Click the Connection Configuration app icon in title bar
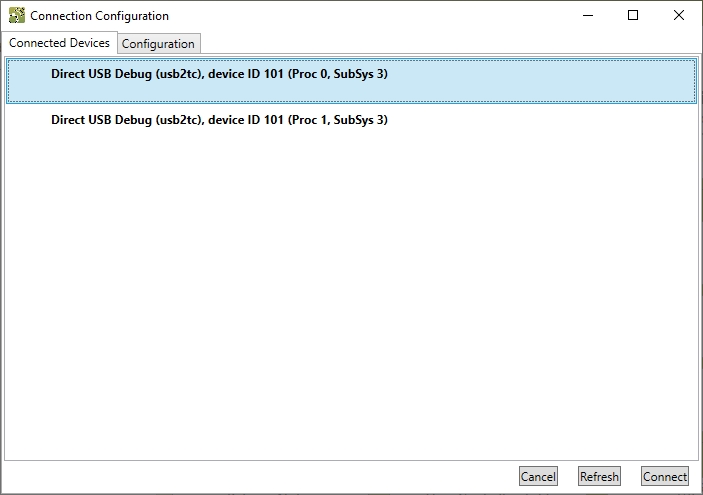The height and width of the screenshot is (495, 703). [x=16, y=16]
